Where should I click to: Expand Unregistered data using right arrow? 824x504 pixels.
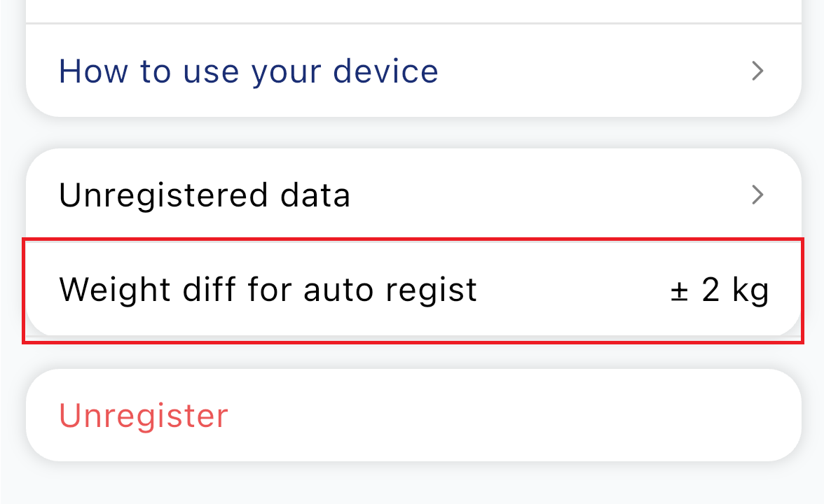(757, 195)
